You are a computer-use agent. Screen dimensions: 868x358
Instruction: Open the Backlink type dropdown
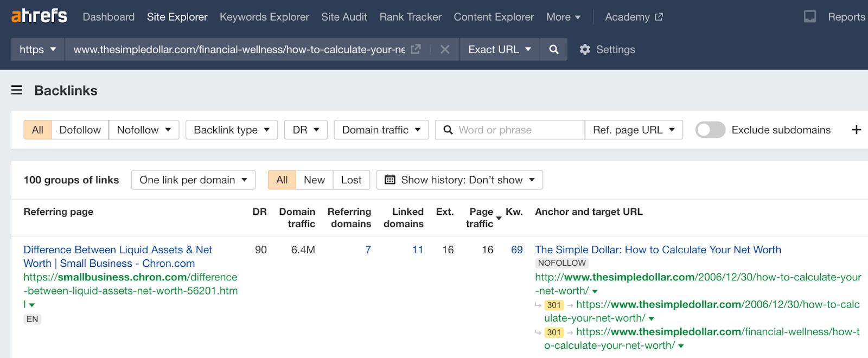tap(232, 130)
